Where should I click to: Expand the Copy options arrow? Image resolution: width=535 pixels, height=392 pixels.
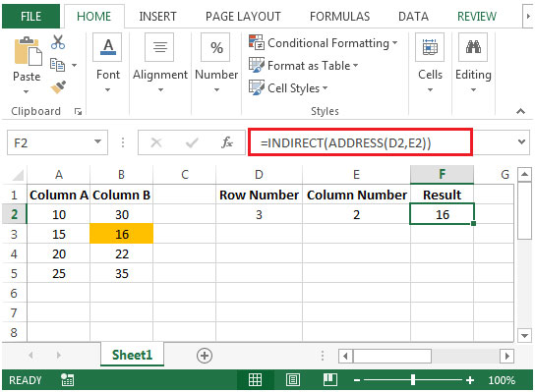74,65
